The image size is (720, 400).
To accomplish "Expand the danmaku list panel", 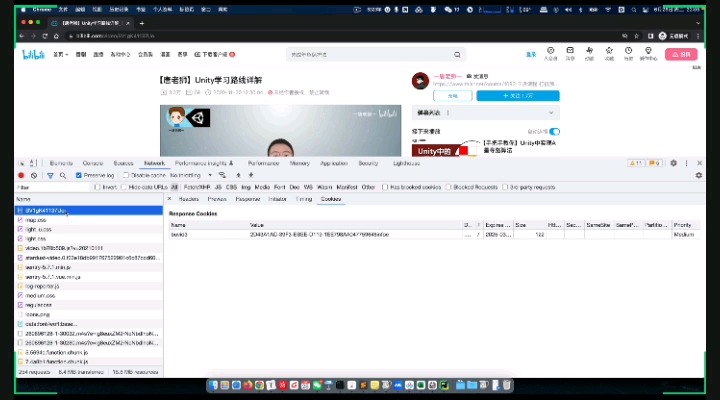I will (x=551, y=113).
